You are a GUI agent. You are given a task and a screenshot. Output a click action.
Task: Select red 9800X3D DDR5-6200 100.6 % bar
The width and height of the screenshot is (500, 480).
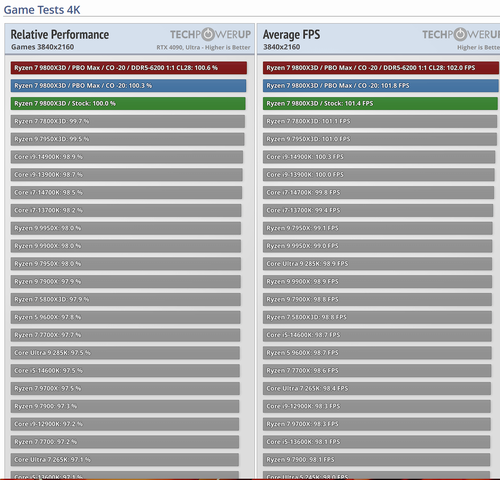tap(129, 68)
